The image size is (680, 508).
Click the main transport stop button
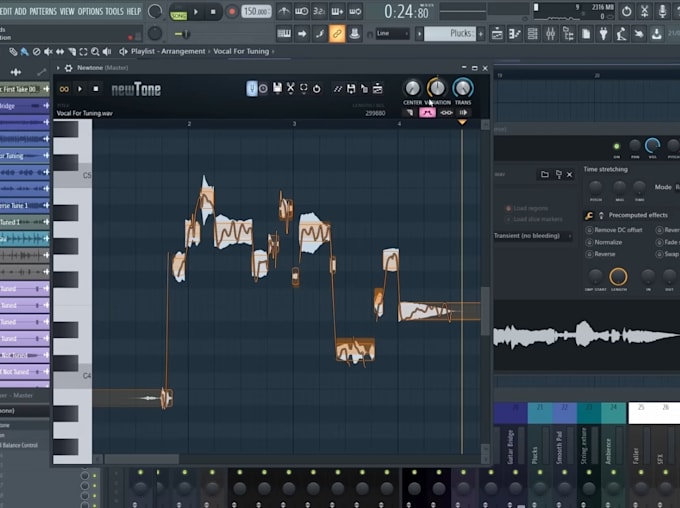(x=213, y=12)
